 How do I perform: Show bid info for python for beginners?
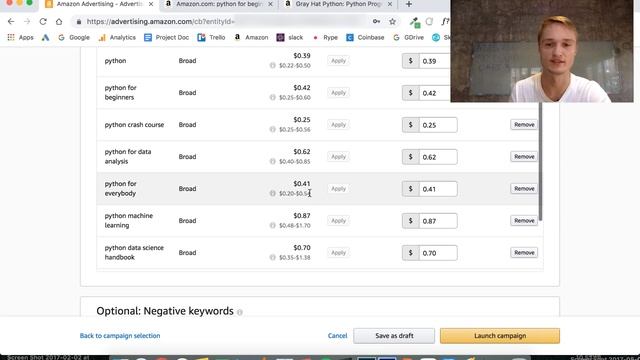pos(273,97)
